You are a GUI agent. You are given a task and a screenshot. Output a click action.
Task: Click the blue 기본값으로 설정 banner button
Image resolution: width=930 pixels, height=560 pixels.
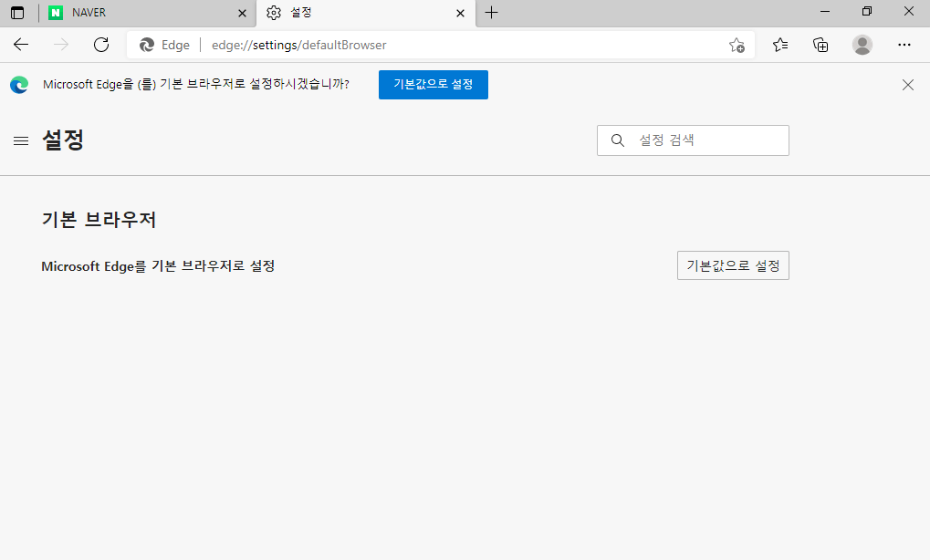point(433,85)
